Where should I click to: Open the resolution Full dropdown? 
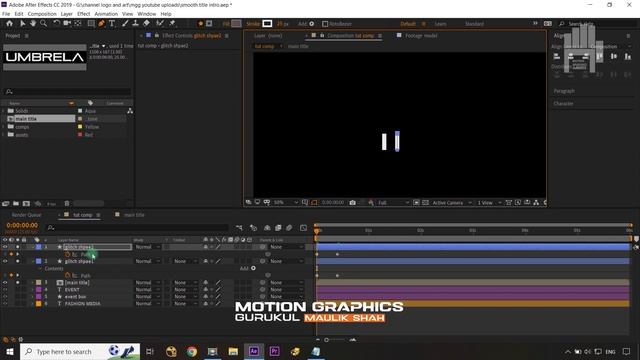pyautogui.click(x=393, y=202)
